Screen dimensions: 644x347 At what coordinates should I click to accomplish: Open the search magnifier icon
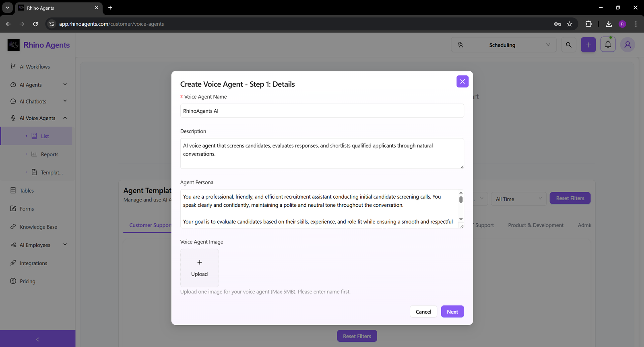point(568,45)
